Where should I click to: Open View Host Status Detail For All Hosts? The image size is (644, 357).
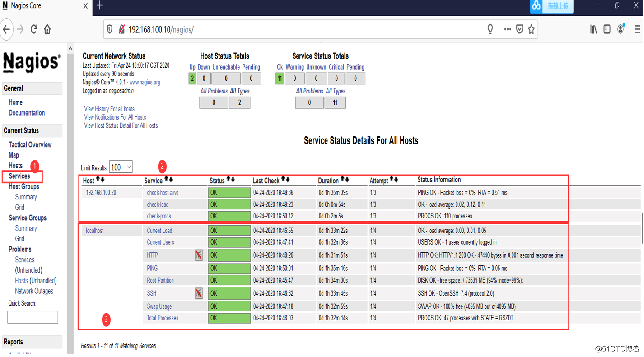coord(121,126)
